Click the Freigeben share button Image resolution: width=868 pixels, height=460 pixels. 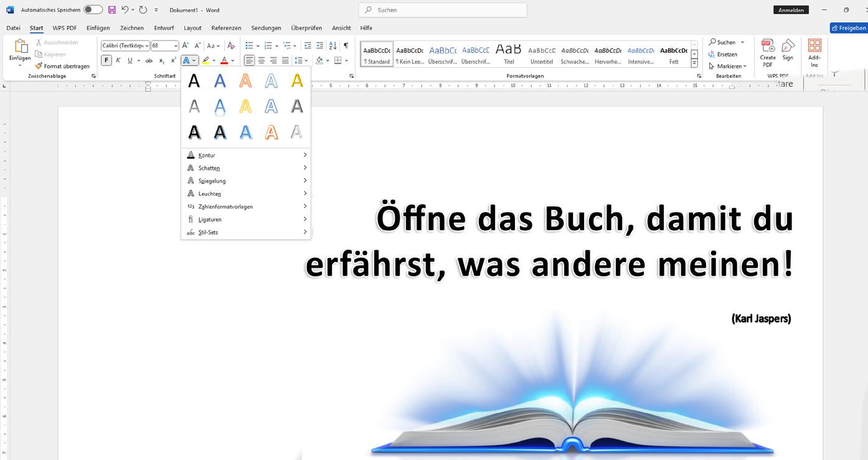click(x=849, y=28)
